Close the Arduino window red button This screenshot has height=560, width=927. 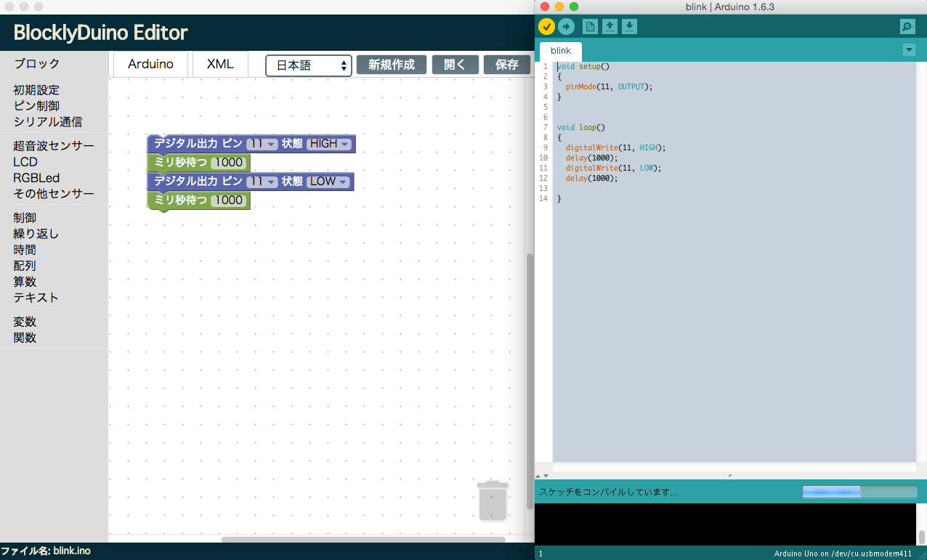tap(545, 7)
